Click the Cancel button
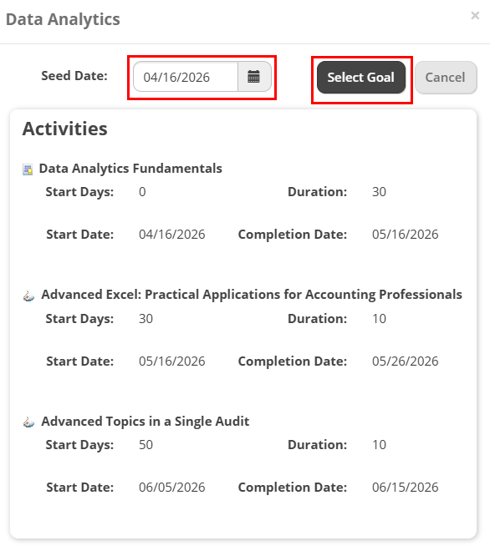Viewport: 490px width, 551px height. (x=446, y=77)
